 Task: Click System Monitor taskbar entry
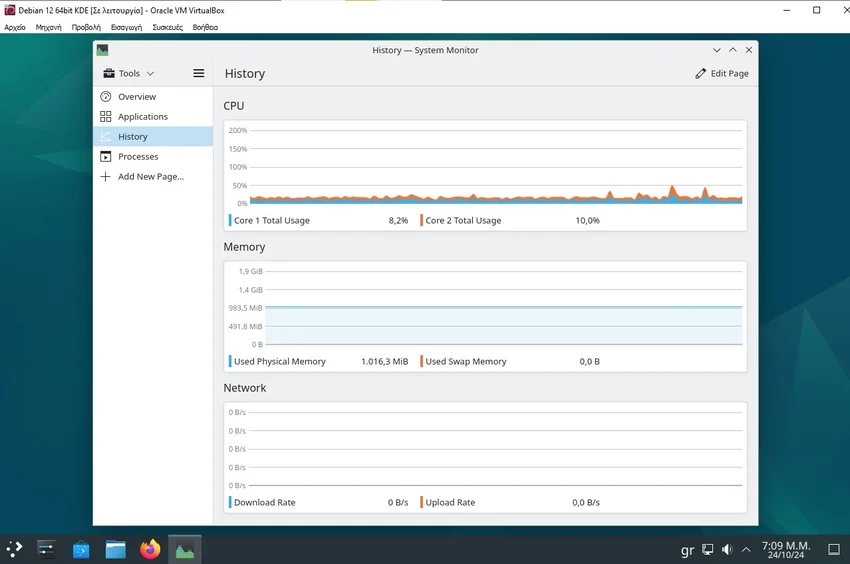[185, 549]
